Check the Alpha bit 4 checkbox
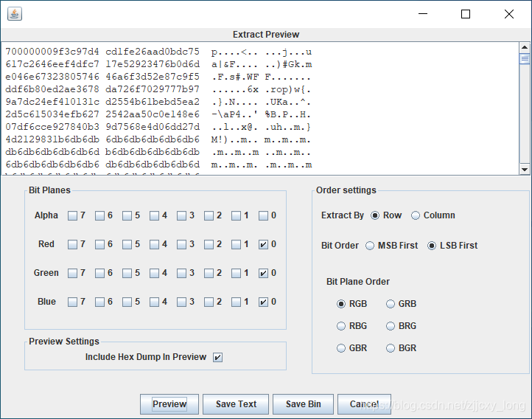 tap(155, 215)
